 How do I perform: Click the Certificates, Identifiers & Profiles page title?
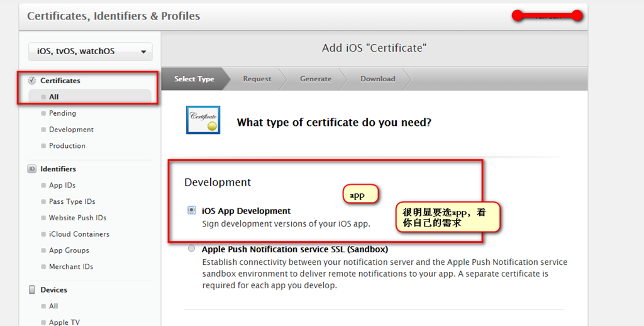click(x=113, y=16)
